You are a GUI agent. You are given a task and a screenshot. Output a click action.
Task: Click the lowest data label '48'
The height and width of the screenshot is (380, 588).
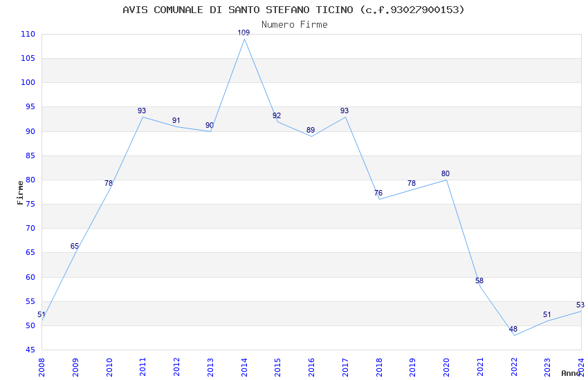pos(513,329)
